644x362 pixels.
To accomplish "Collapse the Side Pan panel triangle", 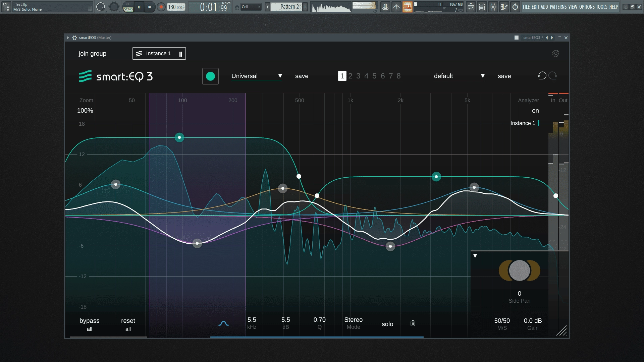I will click(x=475, y=256).
